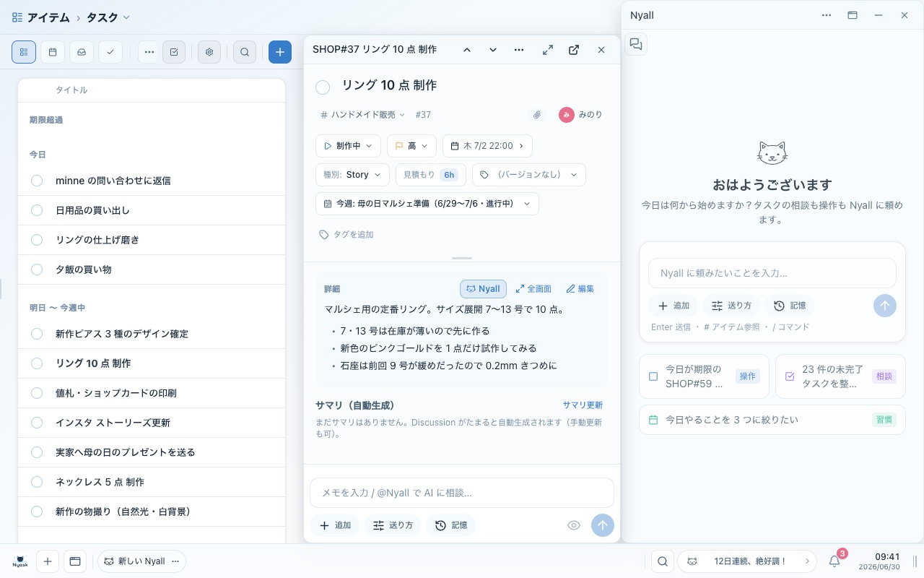Open detail panel more options ellipsis
Screen dimensions: 924x578
click(x=519, y=50)
